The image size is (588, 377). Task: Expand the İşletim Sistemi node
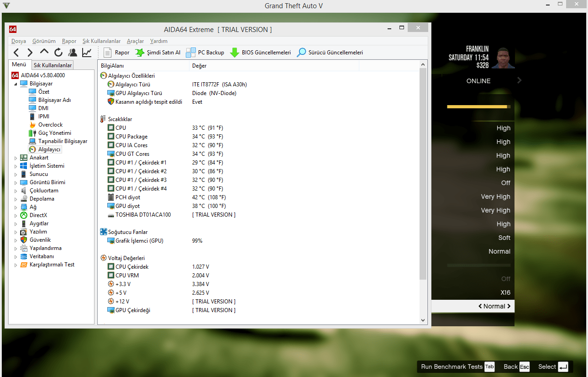tap(16, 166)
